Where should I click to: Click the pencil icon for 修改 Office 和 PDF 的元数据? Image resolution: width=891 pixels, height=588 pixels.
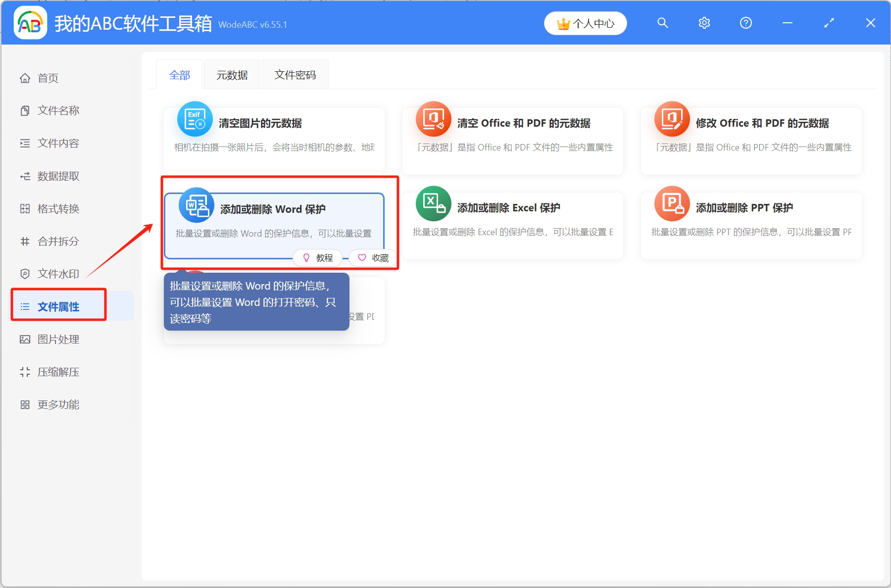coord(672,119)
